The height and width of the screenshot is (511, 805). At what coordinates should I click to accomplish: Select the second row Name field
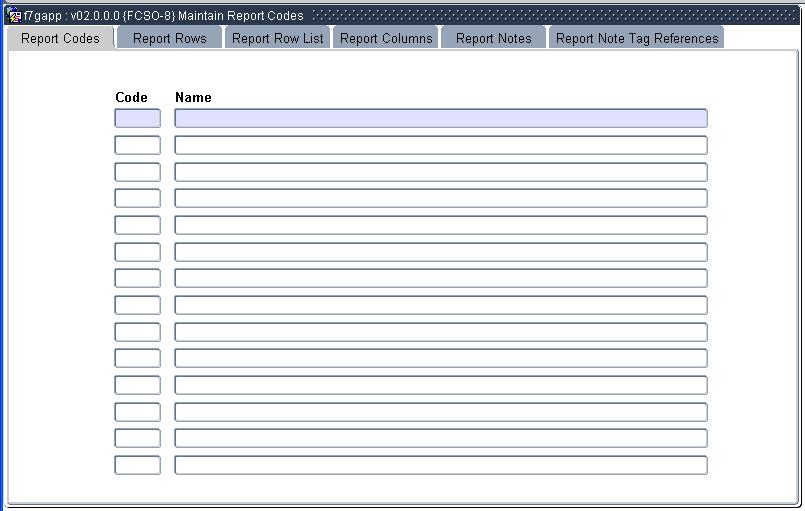pos(440,145)
